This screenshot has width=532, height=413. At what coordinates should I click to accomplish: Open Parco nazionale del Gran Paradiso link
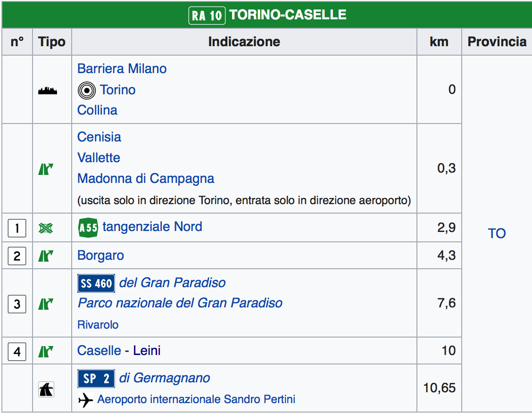tap(180, 303)
